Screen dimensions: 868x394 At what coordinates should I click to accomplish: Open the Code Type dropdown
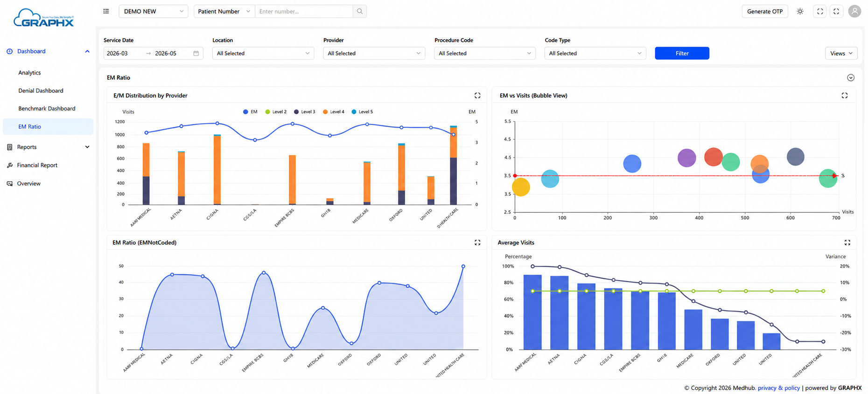point(595,53)
